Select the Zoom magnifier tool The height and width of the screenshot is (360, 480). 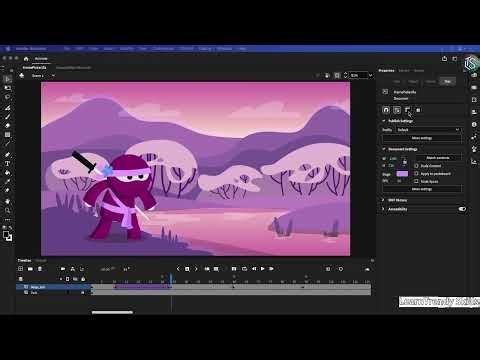click(x=7, y=210)
